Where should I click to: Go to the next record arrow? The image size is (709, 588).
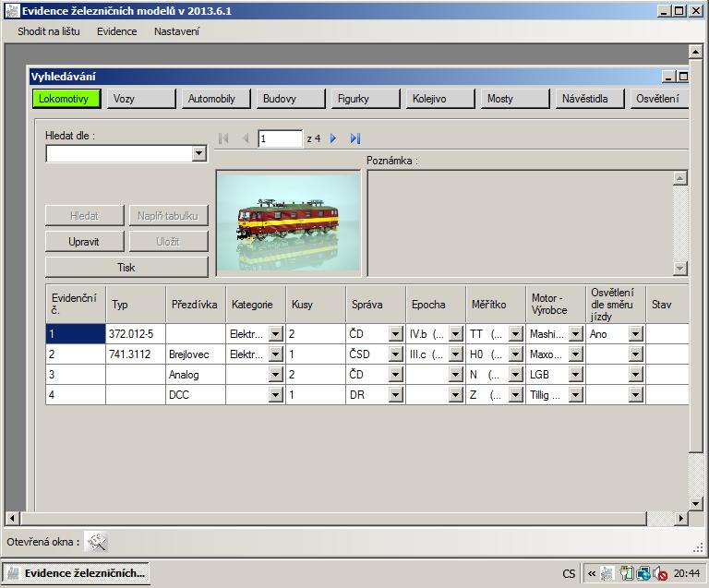333,138
